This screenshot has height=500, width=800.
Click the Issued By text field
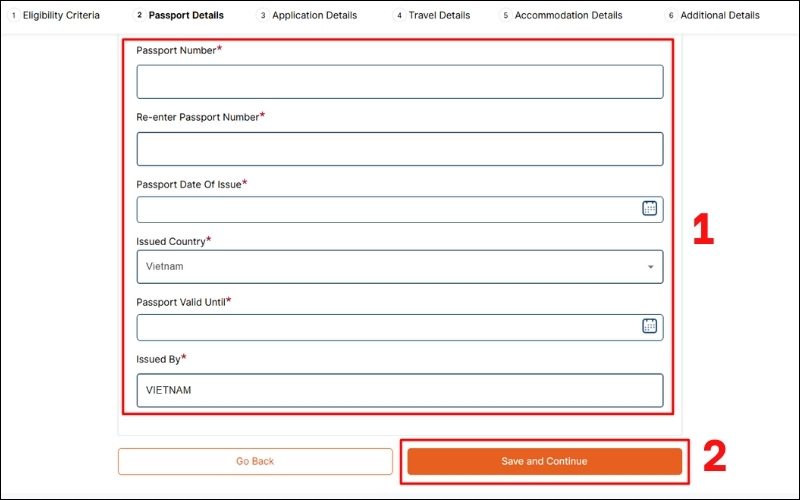tap(399, 390)
